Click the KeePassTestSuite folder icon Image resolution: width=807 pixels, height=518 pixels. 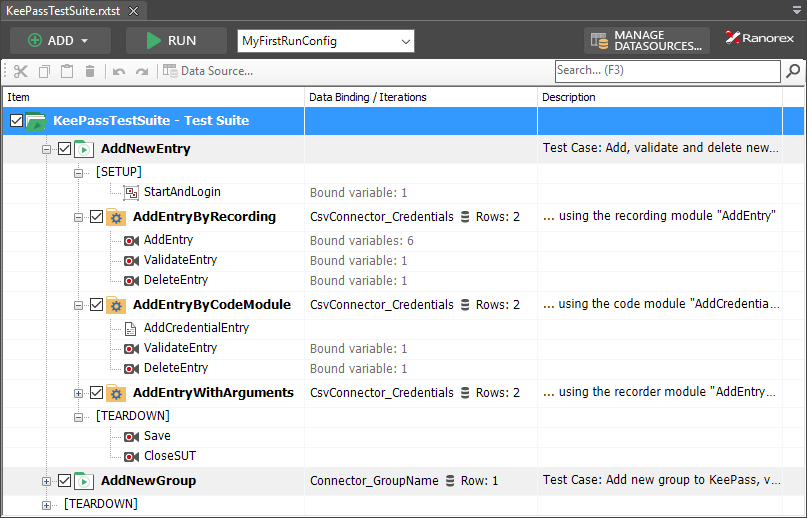tap(36, 122)
